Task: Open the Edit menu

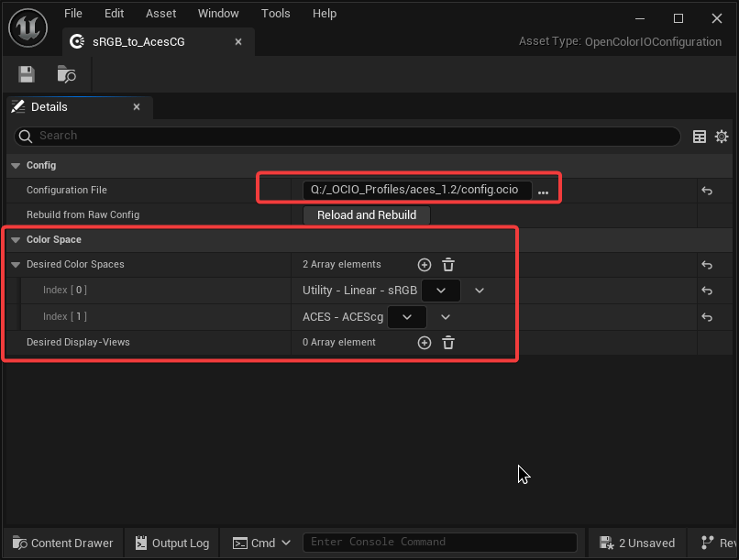Action: pos(114,13)
